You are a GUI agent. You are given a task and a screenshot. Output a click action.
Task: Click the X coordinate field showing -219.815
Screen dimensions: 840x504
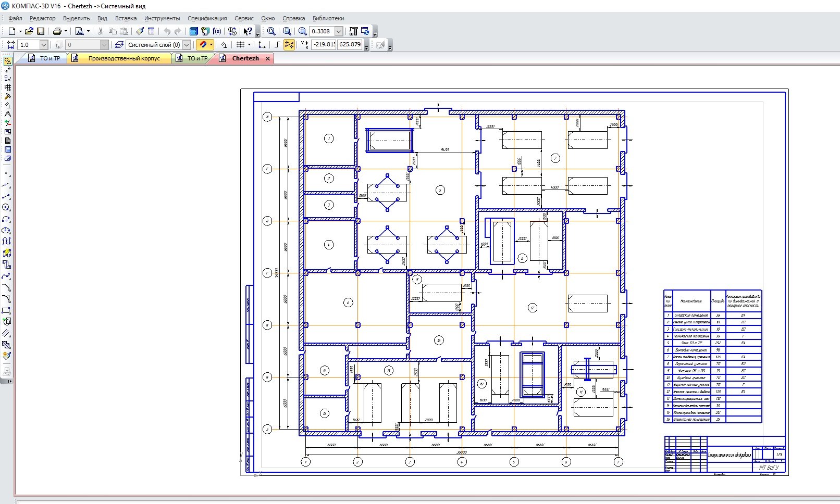(324, 45)
